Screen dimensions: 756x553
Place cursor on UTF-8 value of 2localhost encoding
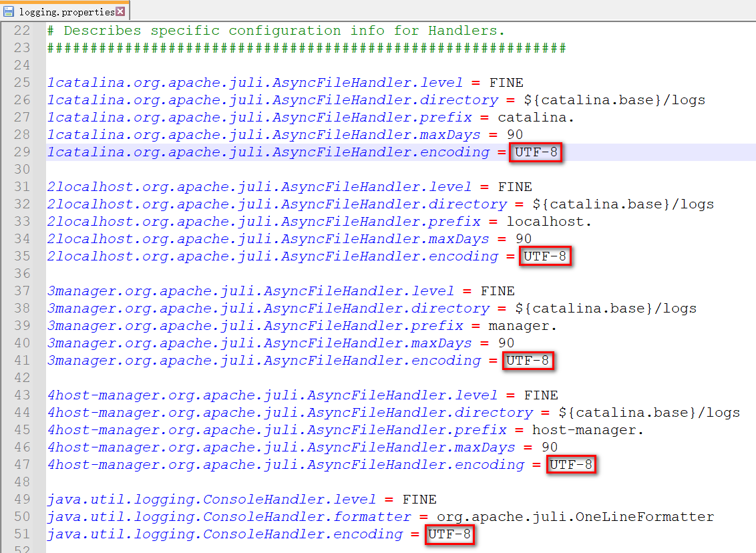[x=545, y=256]
